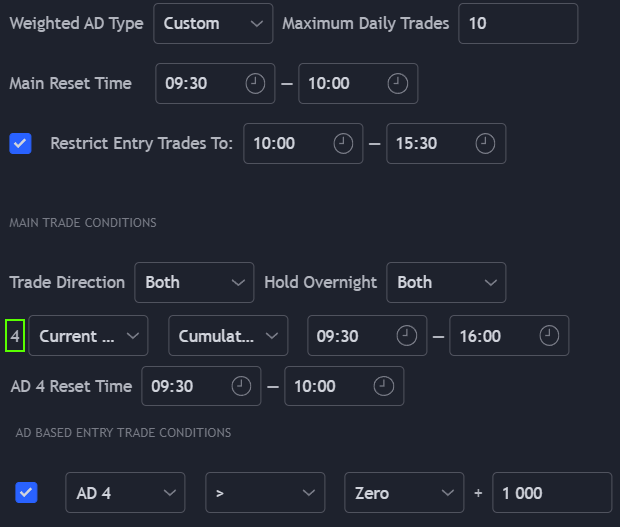The width and height of the screenshot is (620, 527).
Task: Open the Hold Overnight dropdown
Action: [x=445, y=282]
